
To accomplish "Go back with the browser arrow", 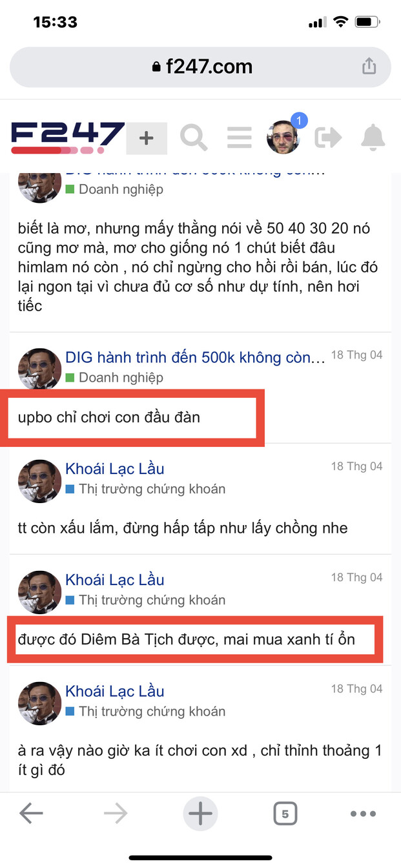I will coord(31,814).
